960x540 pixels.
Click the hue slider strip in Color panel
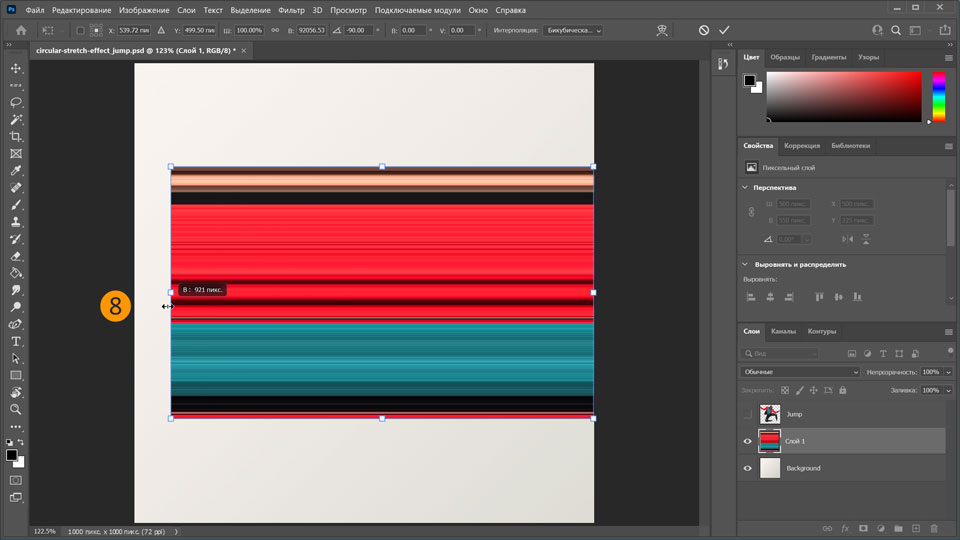click(939, 97)
